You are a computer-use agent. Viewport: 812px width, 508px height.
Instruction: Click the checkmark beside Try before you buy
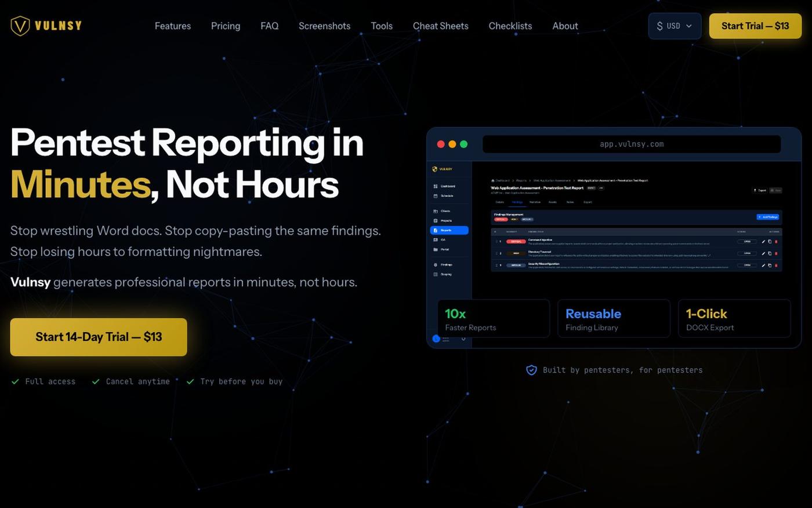click(190, 381)
